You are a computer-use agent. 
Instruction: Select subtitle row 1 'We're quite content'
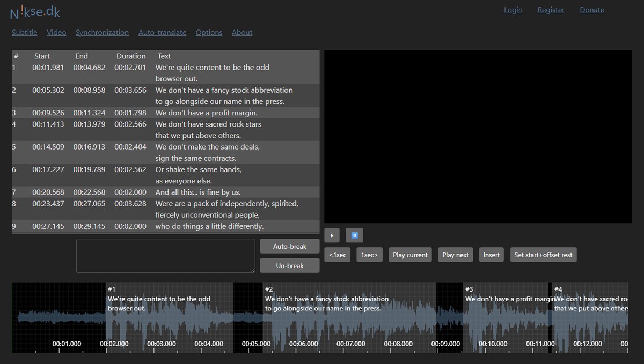(x=165, y=73)
